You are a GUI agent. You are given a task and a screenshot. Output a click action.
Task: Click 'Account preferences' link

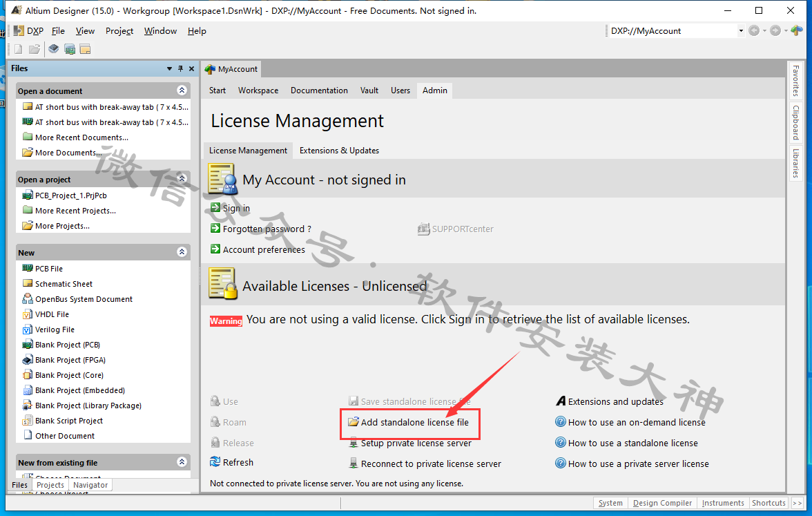264,249
